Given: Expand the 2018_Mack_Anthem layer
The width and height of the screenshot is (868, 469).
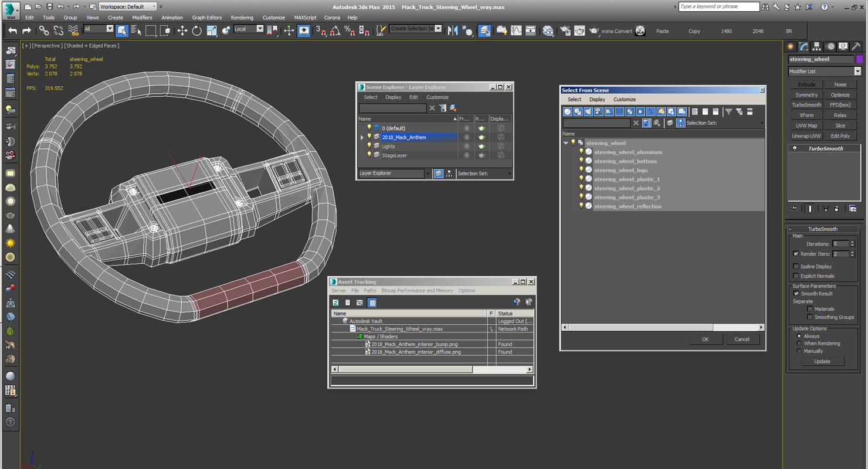Looking at the screenshot, I should [362, 137].
